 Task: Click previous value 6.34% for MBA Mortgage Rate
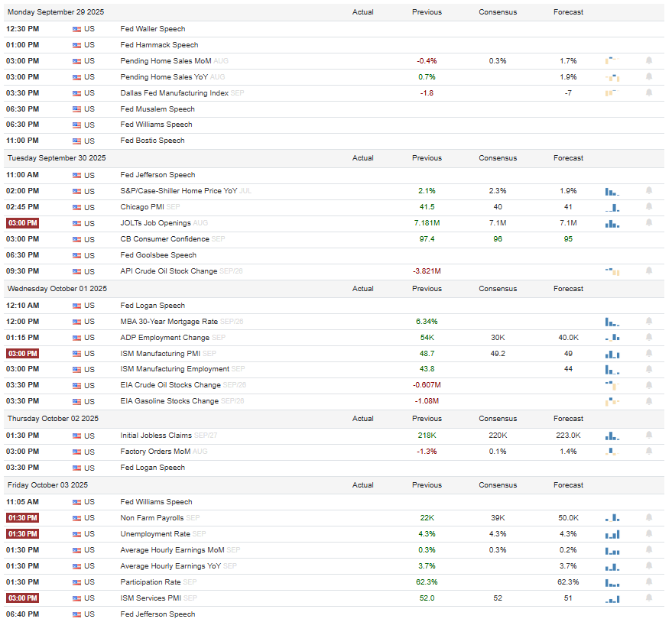point(427,321)
